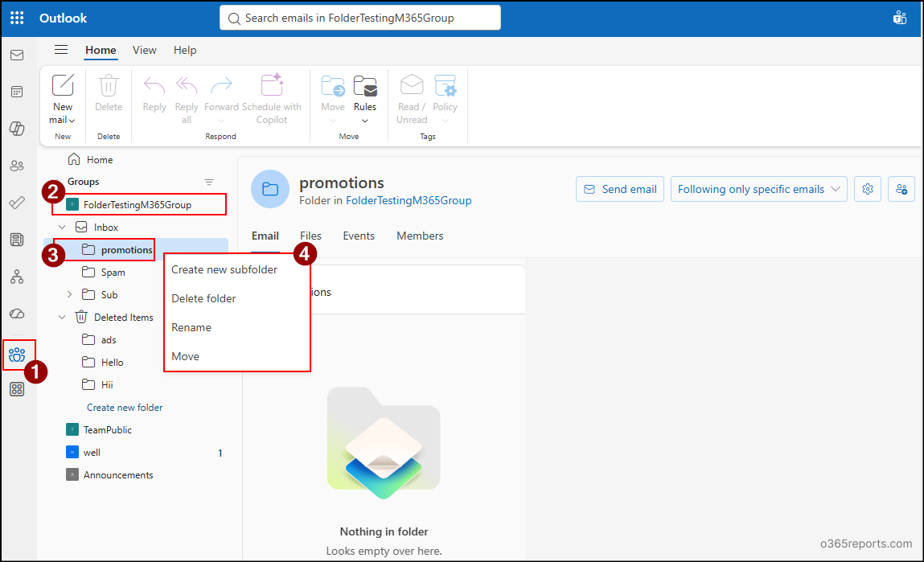This screenshot has width=924, height=562.
Task: Open group settings gear icon
Action: coord(868,189)
